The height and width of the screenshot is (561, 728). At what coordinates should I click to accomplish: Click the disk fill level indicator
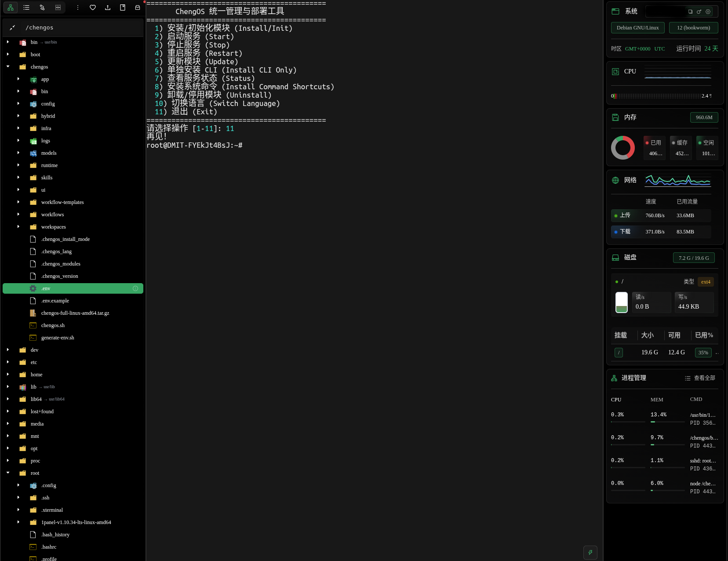[x=622, y=302]
